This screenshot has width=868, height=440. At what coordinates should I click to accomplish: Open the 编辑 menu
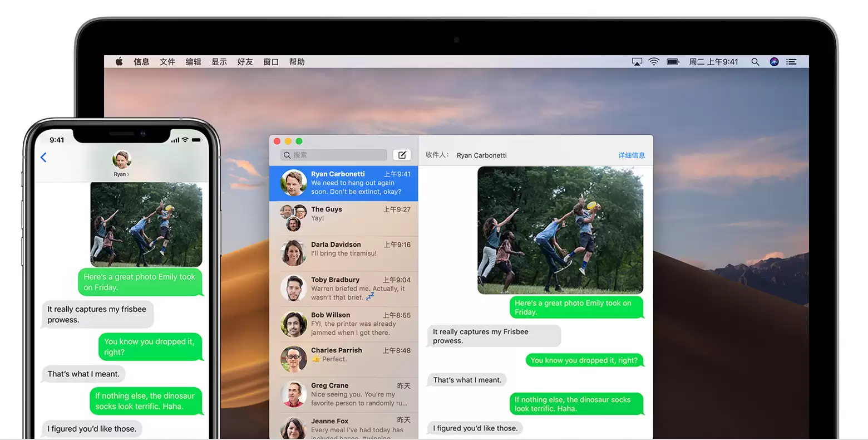[193, 62]
